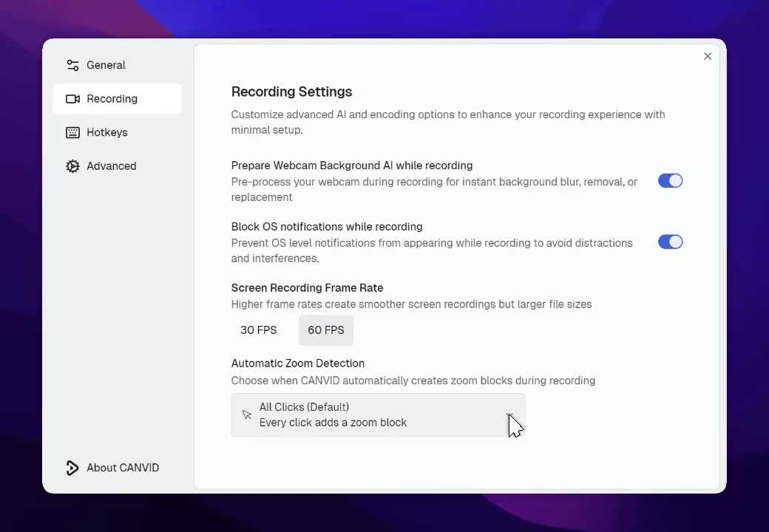Viewport: 769px width, 532px height.
Task: Click the CANVID logo icon
Action: (x=72, y=468)
